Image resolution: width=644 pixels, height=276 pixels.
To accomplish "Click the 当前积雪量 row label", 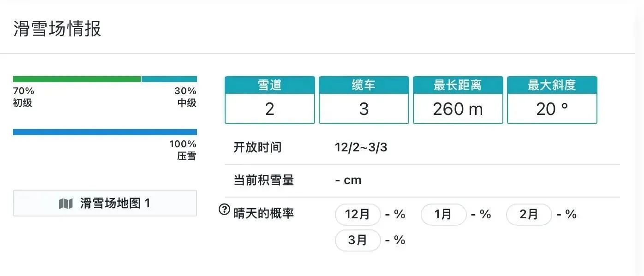I will click(x=263, y=180).
